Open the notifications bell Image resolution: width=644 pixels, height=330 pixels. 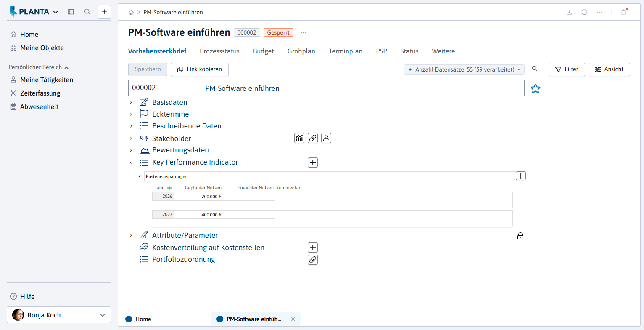tap(623, 12)
